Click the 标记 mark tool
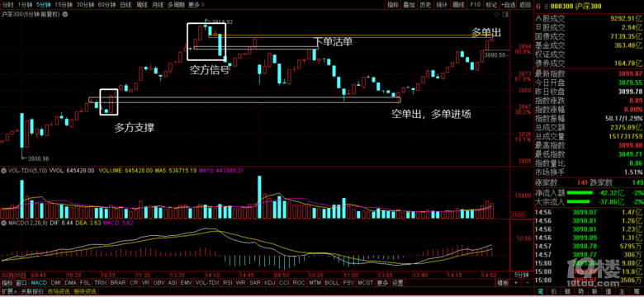 click(491, 5)
